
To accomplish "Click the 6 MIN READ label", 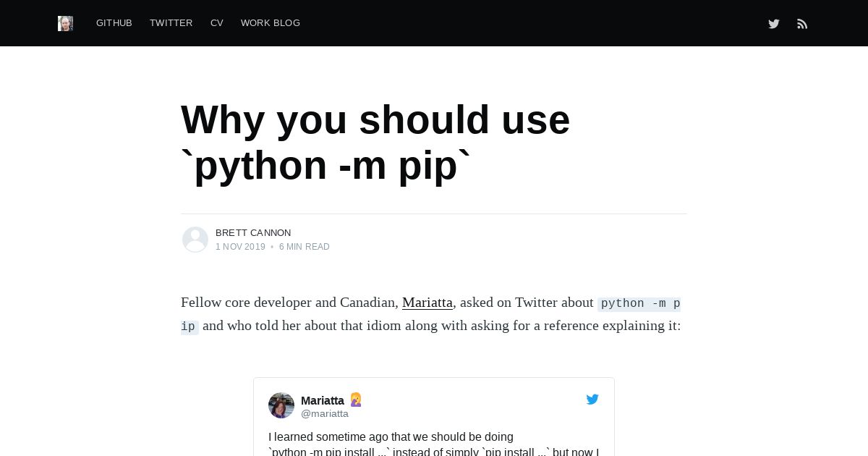I will tap(305, 247).
